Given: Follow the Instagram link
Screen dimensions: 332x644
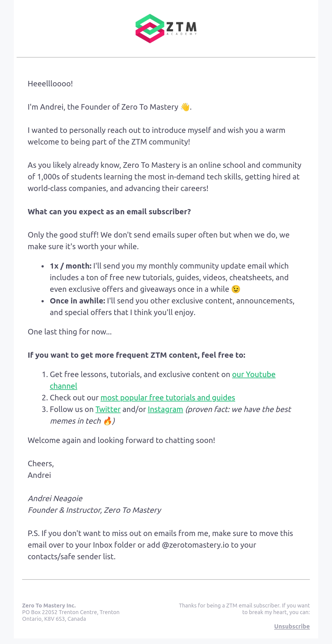Looking at the screenshot, I should point(165,409).
